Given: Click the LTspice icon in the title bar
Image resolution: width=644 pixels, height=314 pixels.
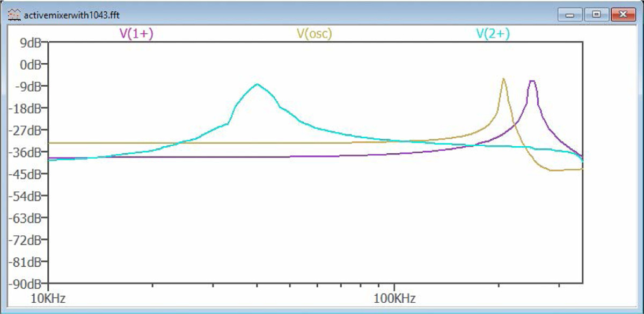Looking at the screenshot, I should [x=14, y=14].
